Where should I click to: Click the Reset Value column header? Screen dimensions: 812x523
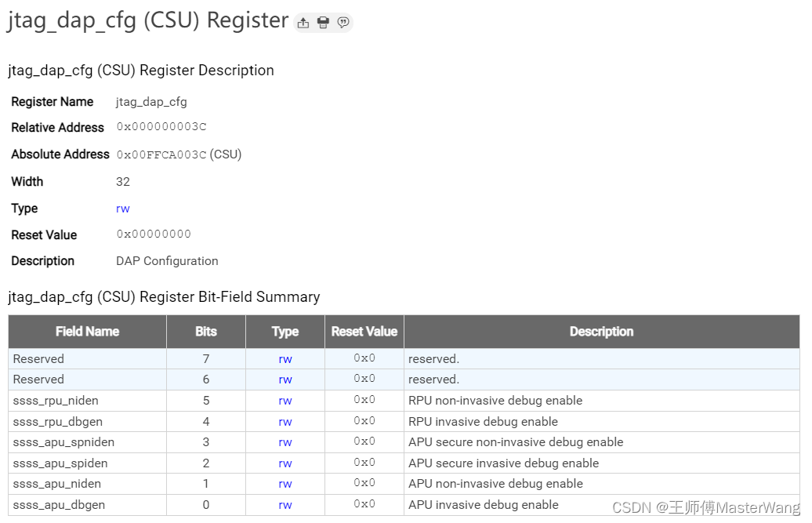364,332
